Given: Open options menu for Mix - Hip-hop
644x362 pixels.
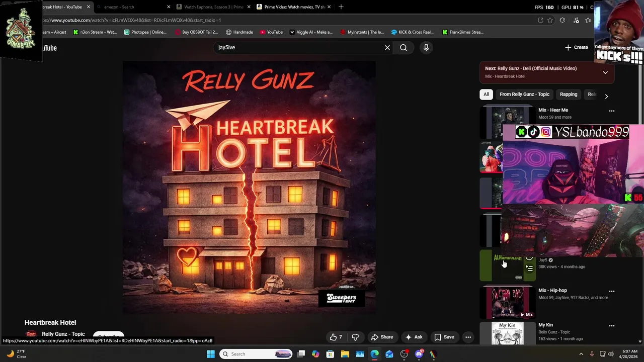Looking at the screenshot, I should pos(612,291).
